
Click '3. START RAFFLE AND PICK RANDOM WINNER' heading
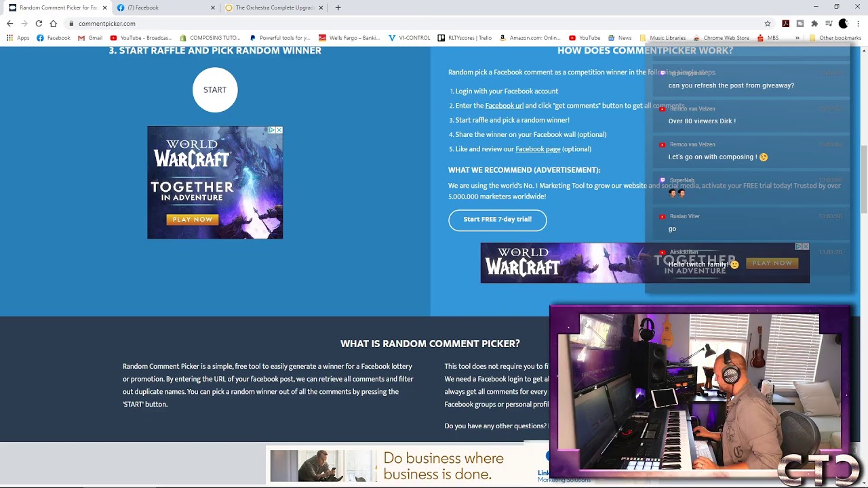tap(215, 51)
